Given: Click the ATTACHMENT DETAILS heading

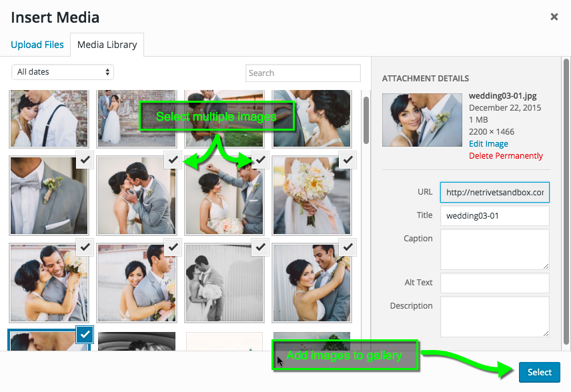Looking at the screenshot, I should pyautogui.click(x=426, y=79).
